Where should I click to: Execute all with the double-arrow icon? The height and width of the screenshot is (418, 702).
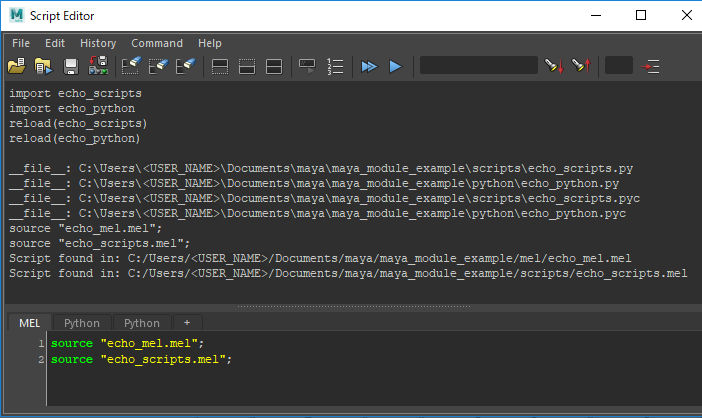(369, 66)
